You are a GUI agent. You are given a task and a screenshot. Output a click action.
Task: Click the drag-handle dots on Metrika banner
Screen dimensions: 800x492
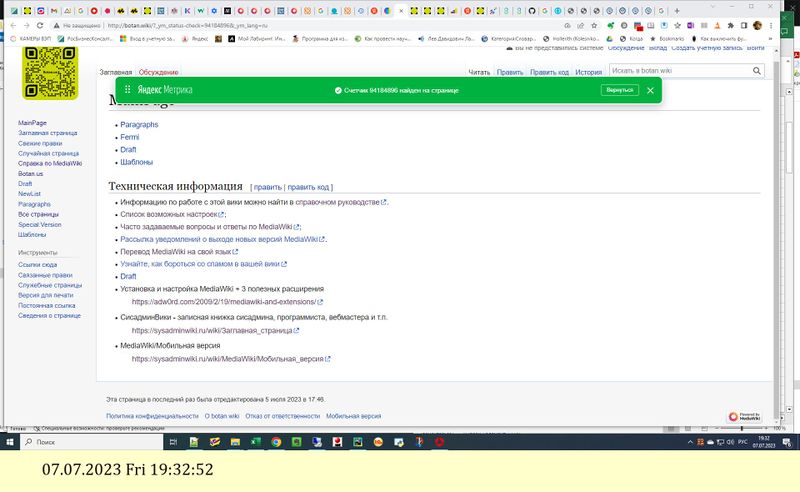(128, 90)
